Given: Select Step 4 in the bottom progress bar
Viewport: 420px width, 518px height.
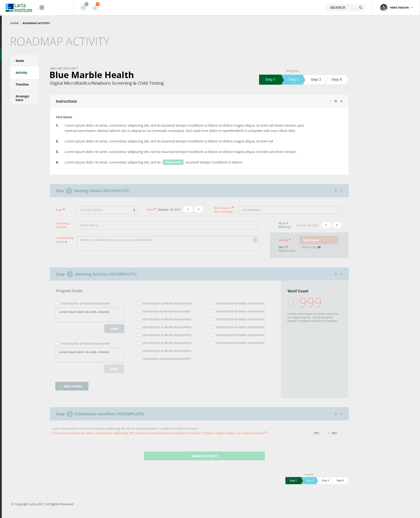Looking at the screenshot, I should [340, 480].
